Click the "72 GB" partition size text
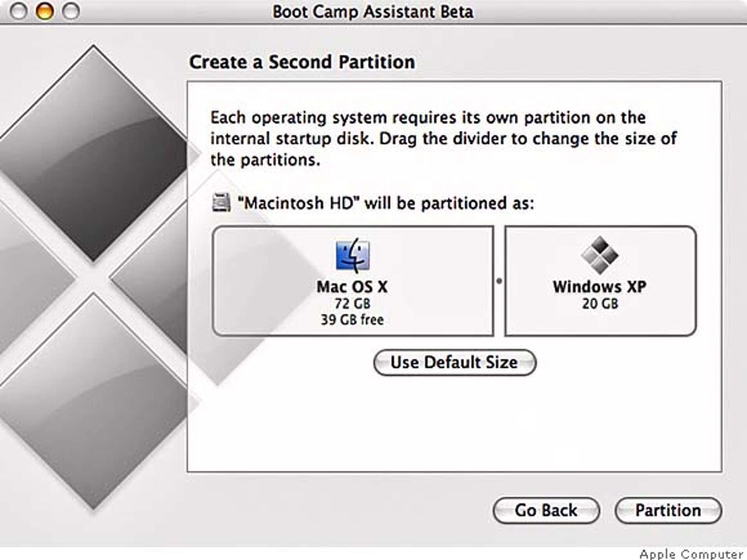Viewport: 747px width, 560px height. click(x=352, y=303)
